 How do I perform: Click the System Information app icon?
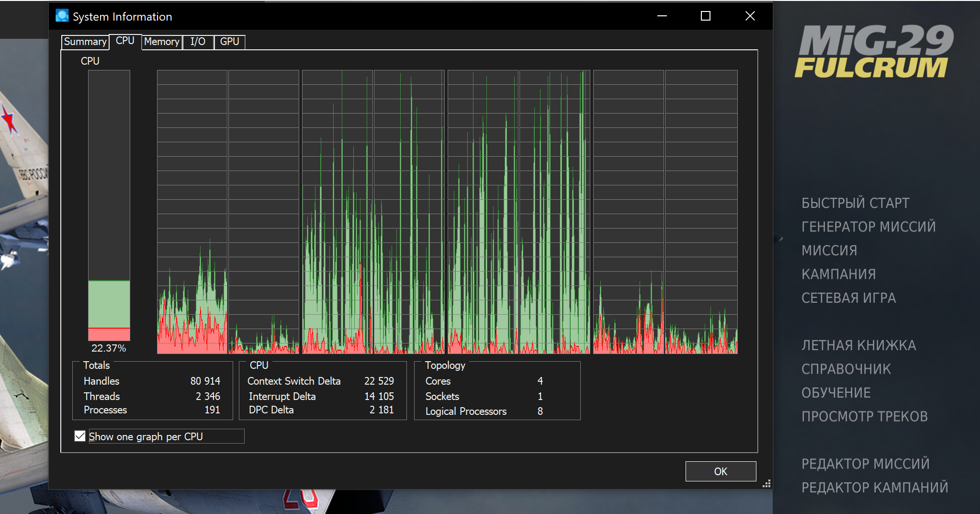tap(62, 16)
